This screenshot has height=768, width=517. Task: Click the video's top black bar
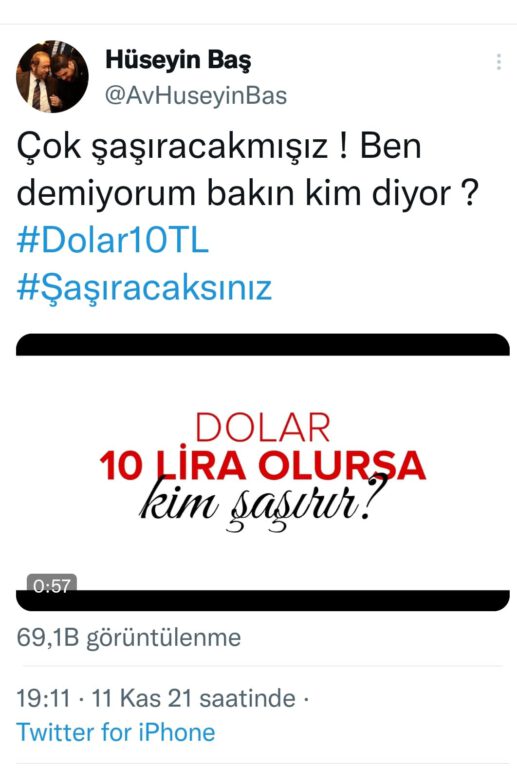pyautogui.click(x=263, y=344)
